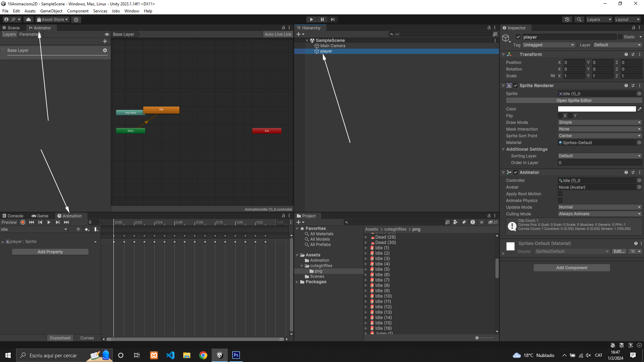Click the Add Component button

click(x=572, y=268)
